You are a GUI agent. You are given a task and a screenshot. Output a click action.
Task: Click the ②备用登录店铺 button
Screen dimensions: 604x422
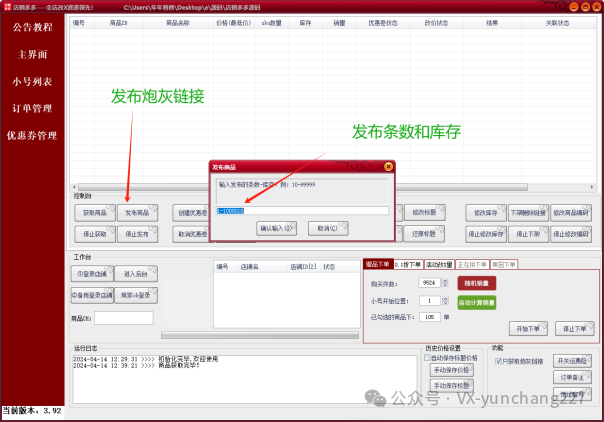pos(92,295)
